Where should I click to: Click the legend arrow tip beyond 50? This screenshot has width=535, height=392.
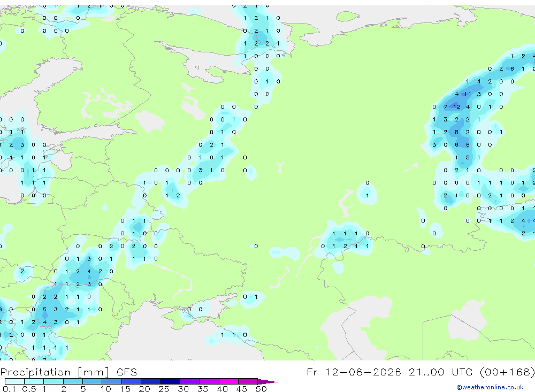click(x=268, y=382)
